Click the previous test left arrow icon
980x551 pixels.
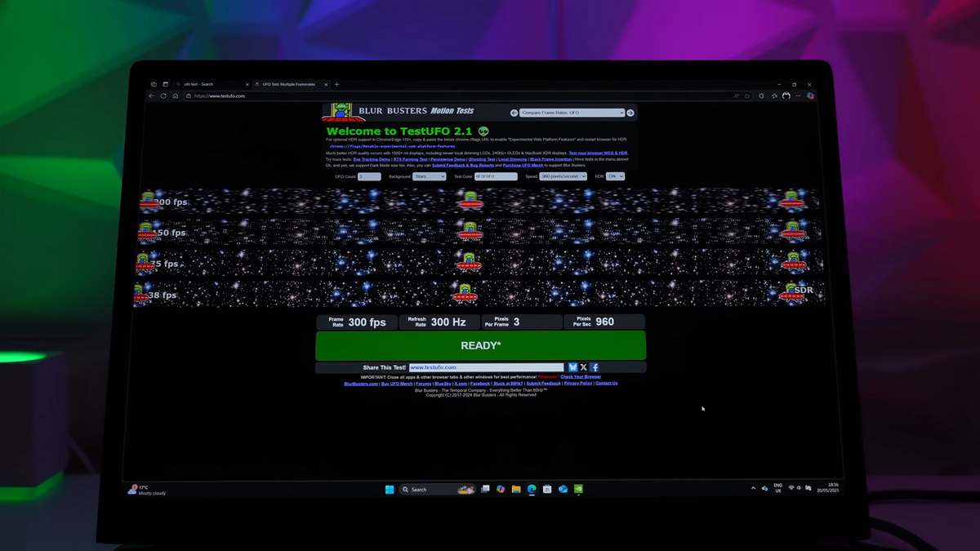pos(514,113)
